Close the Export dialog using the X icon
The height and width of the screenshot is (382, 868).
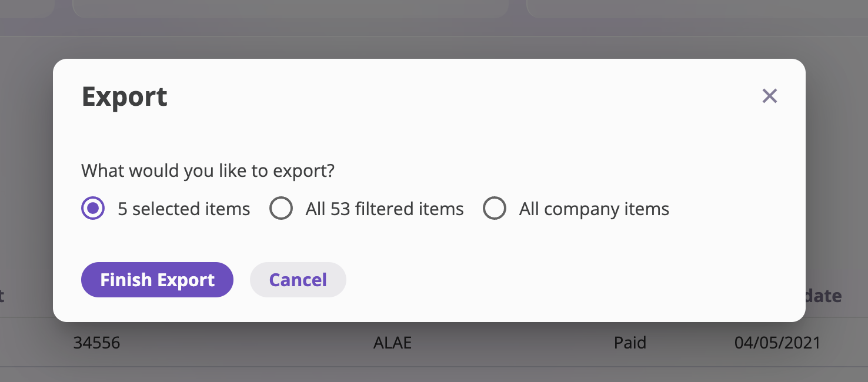click(769, 96)
